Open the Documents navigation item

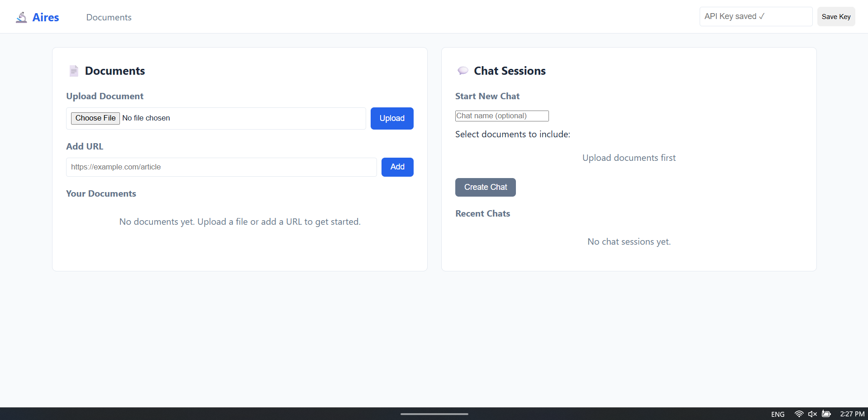(x=109, y=17)
